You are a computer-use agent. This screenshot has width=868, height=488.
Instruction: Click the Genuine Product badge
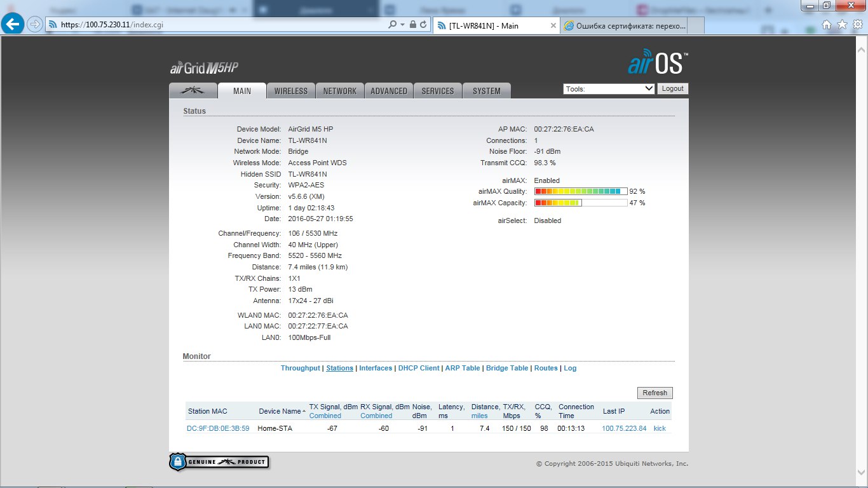(219, 462)
